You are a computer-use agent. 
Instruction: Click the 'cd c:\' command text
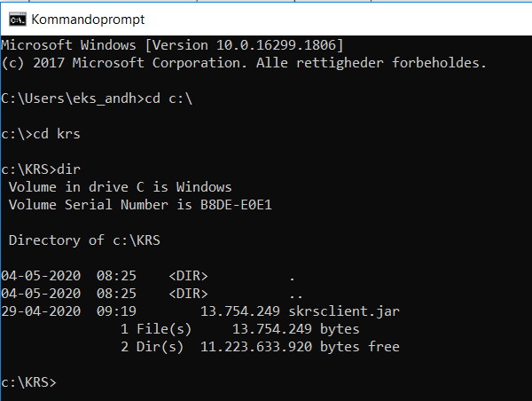[x=168, y=98]
